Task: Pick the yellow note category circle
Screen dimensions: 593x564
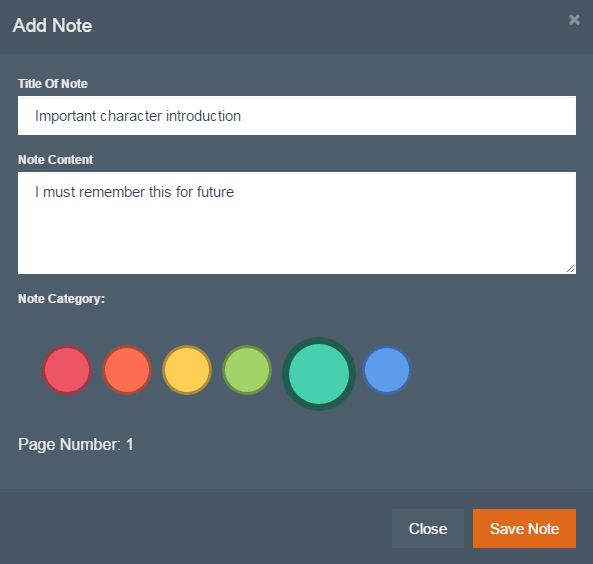Action: 187,370
